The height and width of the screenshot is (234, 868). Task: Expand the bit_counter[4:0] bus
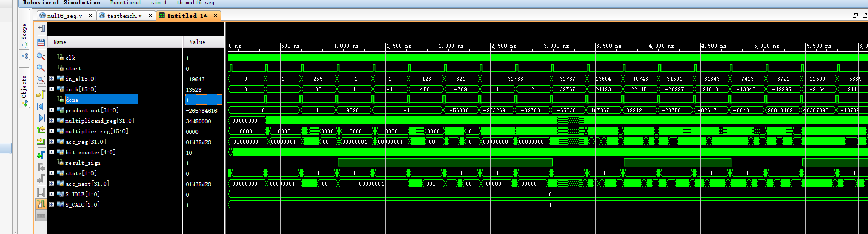pos(51,152)
